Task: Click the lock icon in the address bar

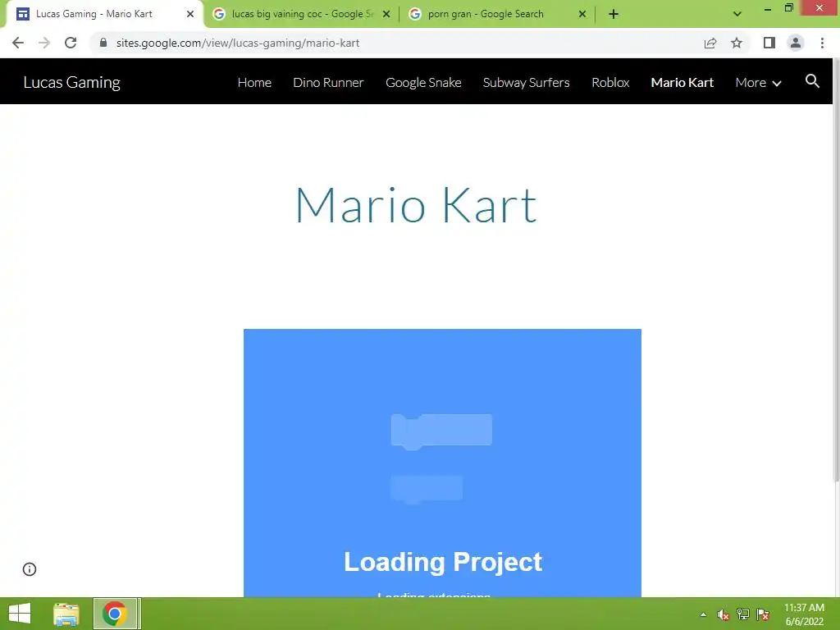Action: [x=103, y=43]
